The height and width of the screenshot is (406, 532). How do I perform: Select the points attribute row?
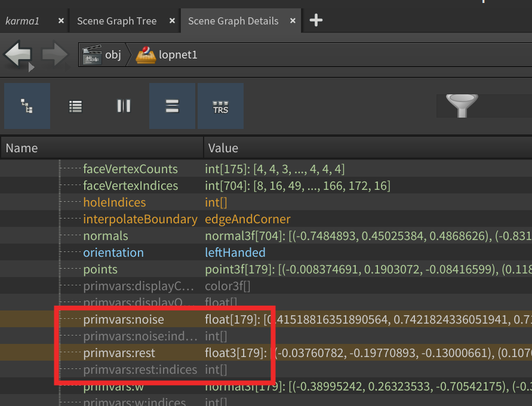(x=266, y=269)
